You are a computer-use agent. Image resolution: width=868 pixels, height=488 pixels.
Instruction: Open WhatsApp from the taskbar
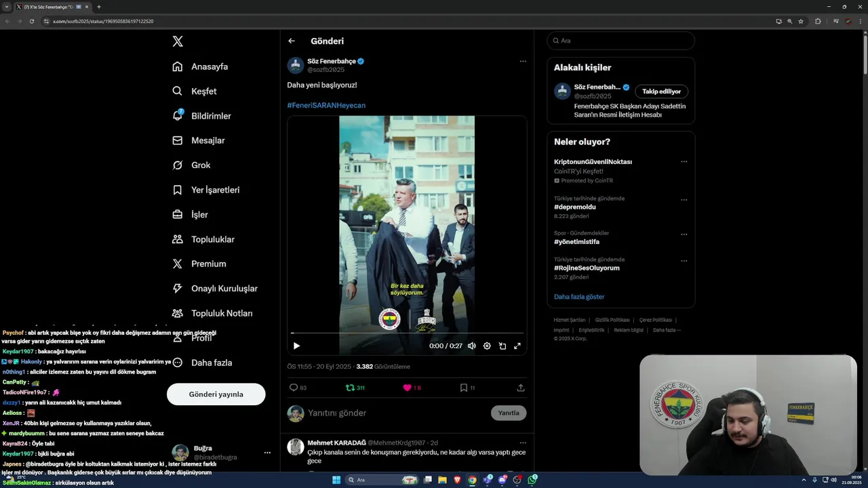click(533, 480)
